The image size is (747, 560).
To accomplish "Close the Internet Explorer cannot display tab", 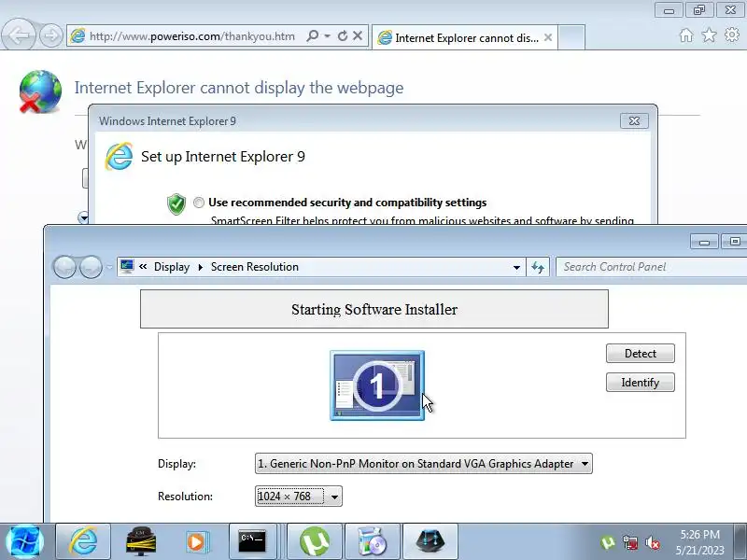I will [548, 37].
